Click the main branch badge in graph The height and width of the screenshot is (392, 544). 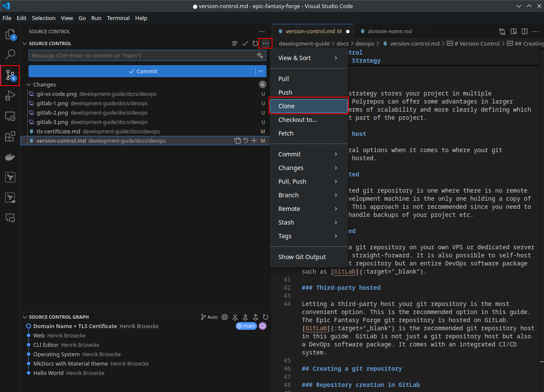click(x=246, y=326)
